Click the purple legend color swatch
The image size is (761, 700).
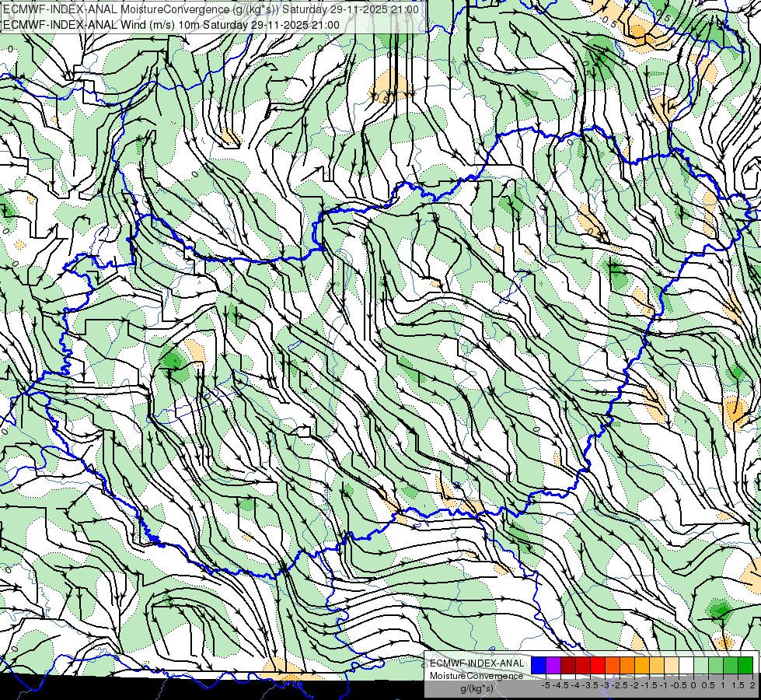(x=553, y=665)
